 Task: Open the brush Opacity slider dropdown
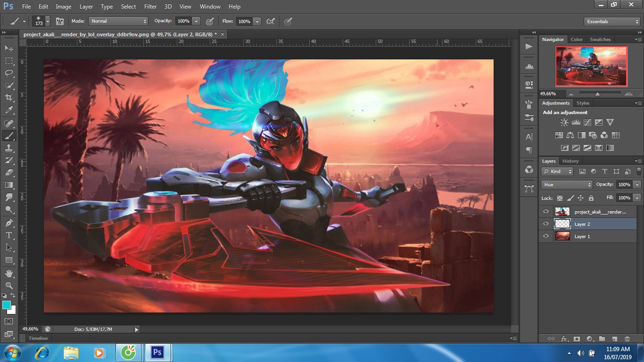(196, 21)
